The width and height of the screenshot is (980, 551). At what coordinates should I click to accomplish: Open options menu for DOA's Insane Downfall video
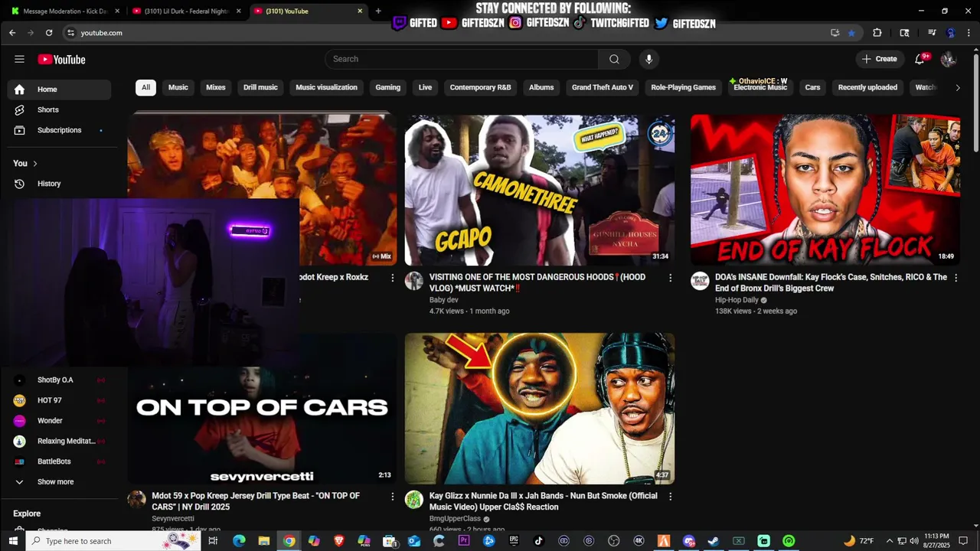(x=955, y=278)
